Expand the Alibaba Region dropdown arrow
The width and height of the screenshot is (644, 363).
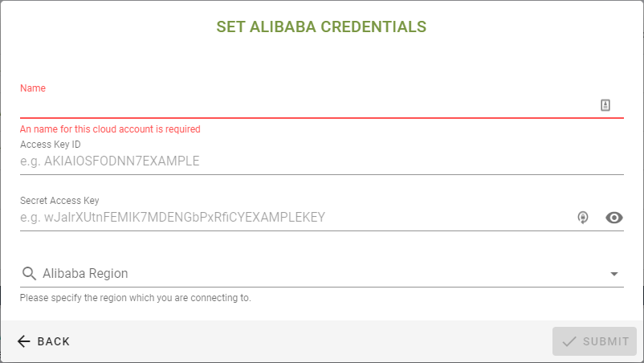tap(614, 274)
